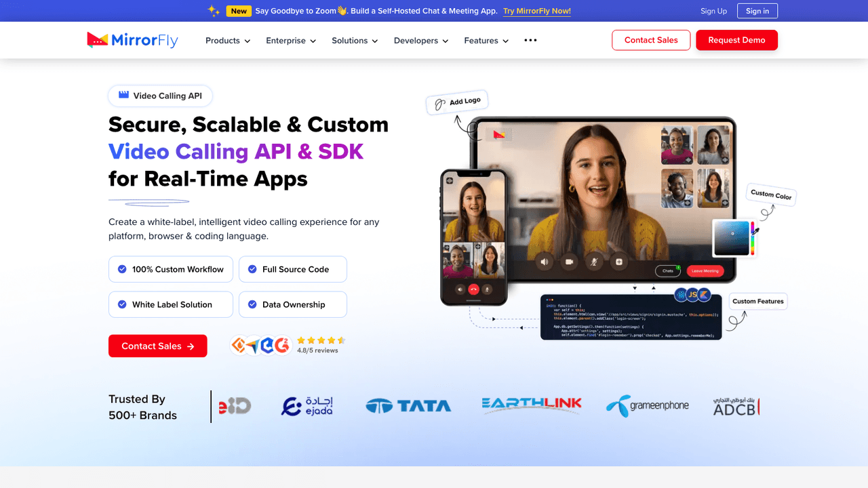Select the man with headphones video thumbnail

click(677, 188)
